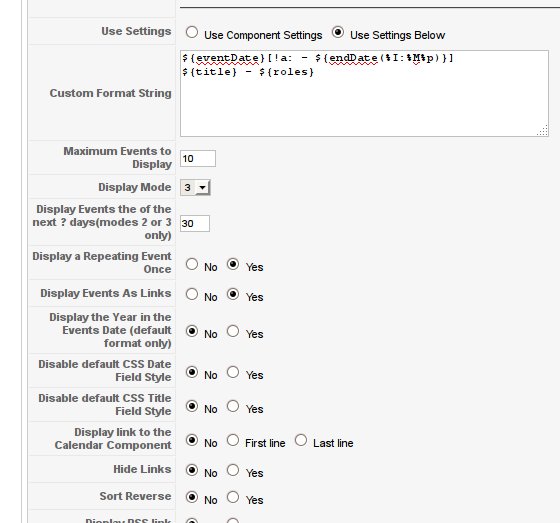Screen dimensions: 560x523
Task: Set Display a Repeating Event Once to No
Action: [192, 264]
